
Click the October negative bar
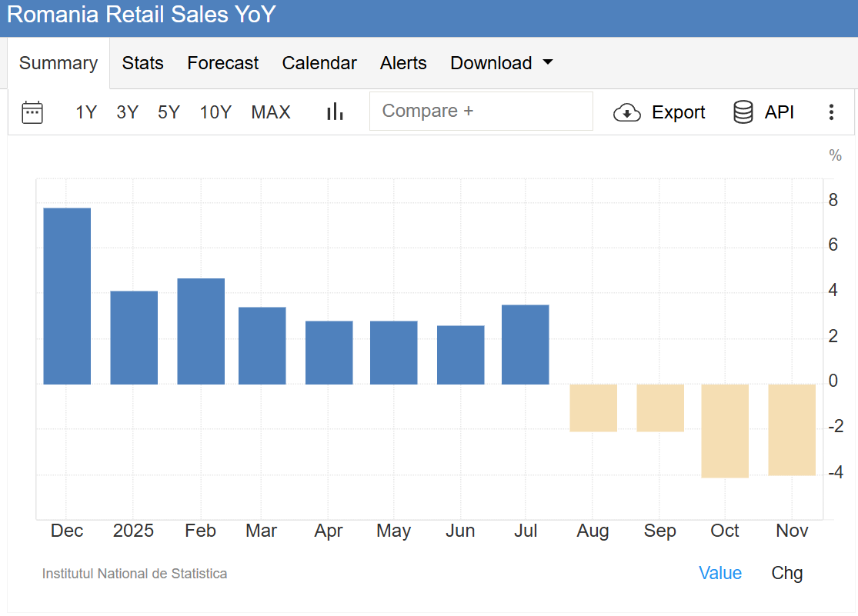pyautogui.click(x=725, y=431)
